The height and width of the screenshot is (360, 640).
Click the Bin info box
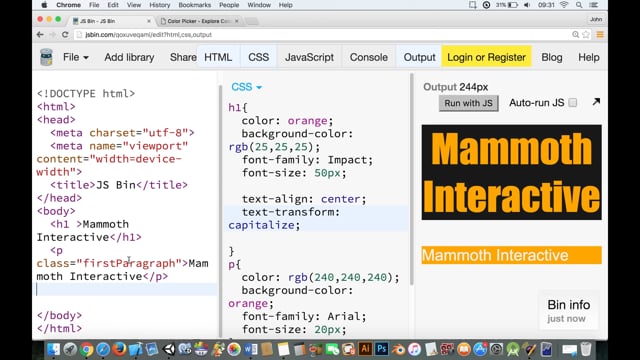(x=569, y=311)
